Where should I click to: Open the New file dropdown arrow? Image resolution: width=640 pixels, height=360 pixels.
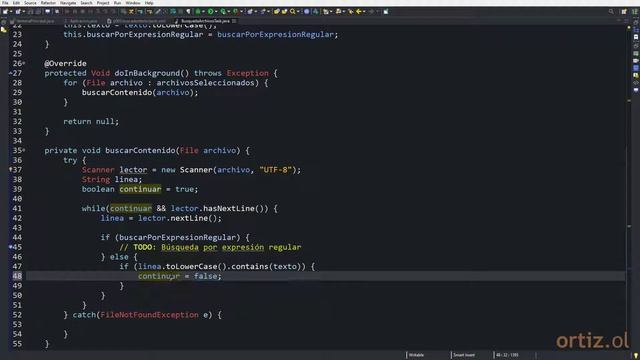tap(11, 11)
